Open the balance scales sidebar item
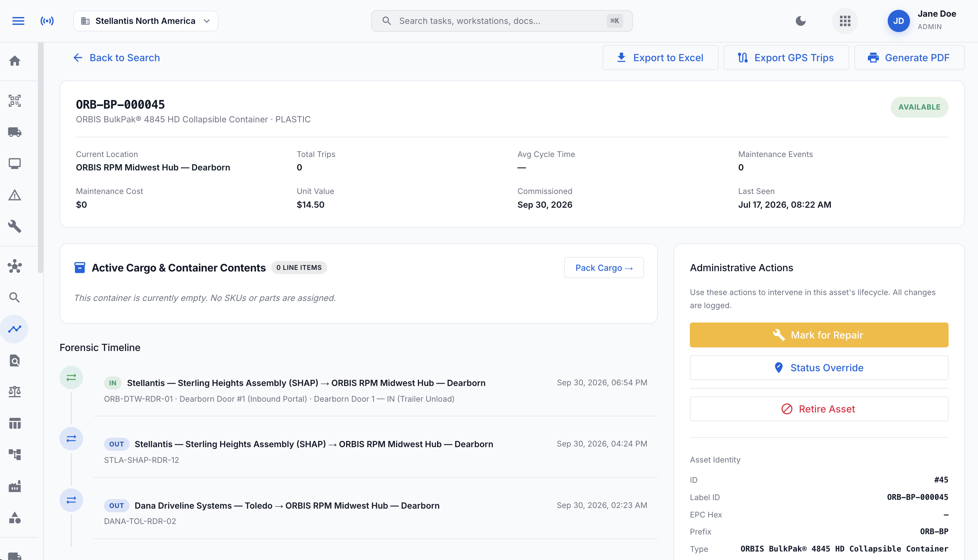The image size is (978, 560). pyautogui.click(x=15, y=392)
